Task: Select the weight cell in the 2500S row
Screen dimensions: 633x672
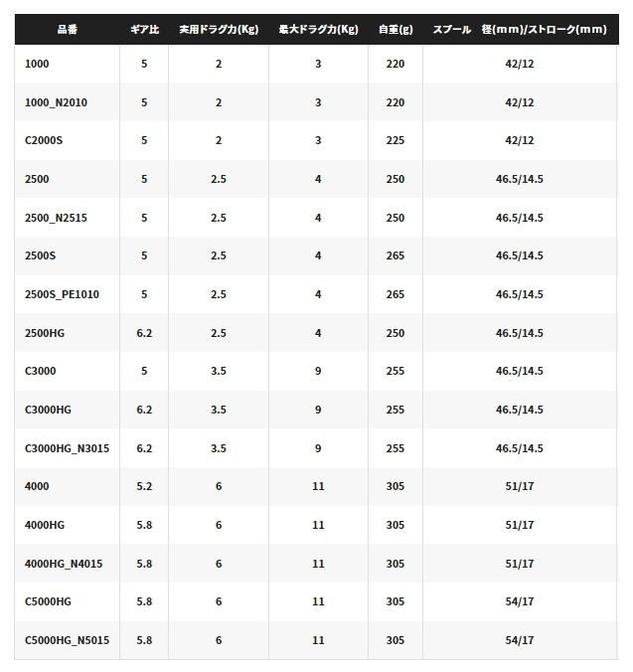Action: 396,255
